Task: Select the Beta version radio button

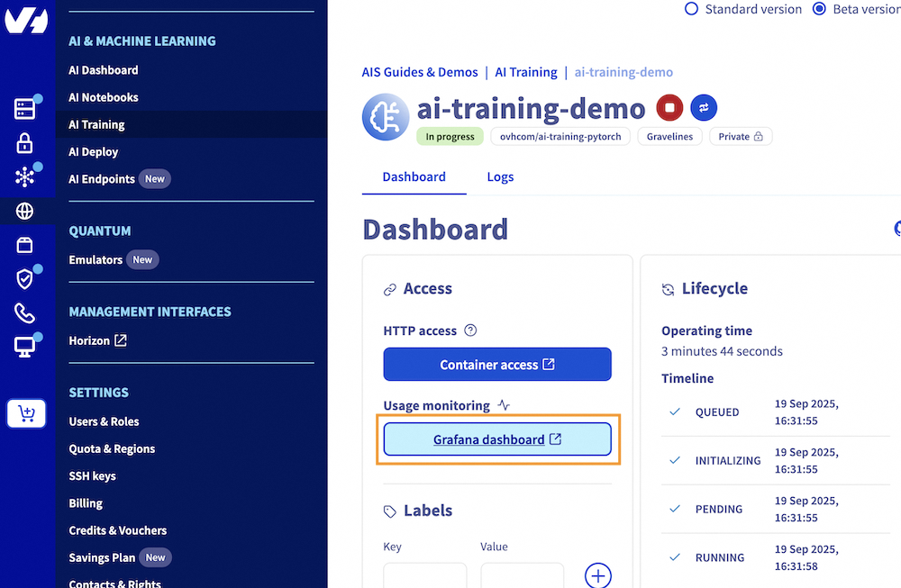Action: [x=819, y=9]
